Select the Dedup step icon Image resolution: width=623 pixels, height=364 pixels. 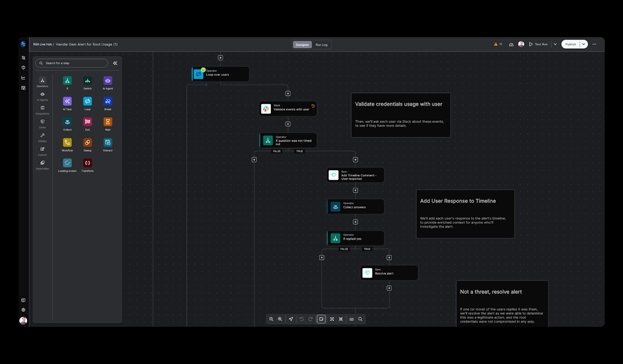(87, 143)
